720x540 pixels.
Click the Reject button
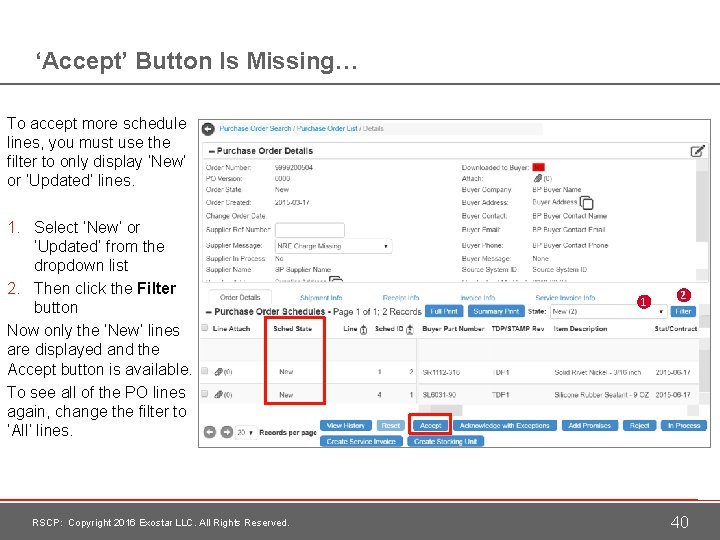pos(639,426)
